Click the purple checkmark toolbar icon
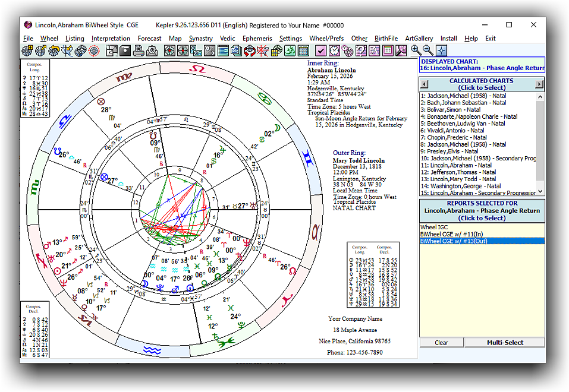The image size is (569, 392). pyautogui.click(x=321, y=50)
